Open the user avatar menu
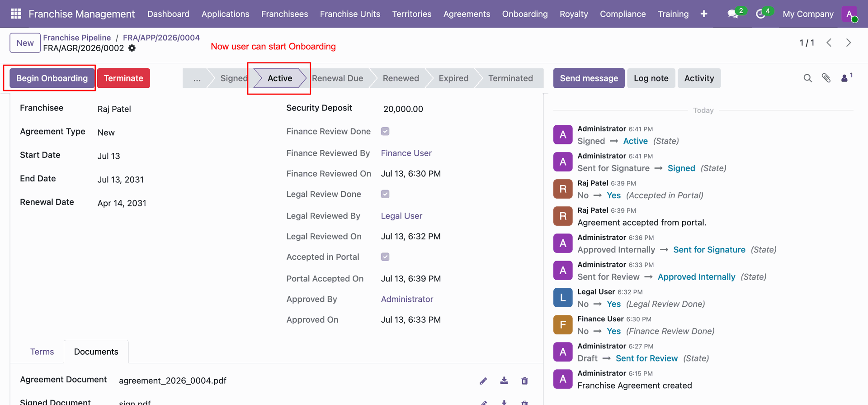This screenshot has height=405, width=868. pos(850,14)
